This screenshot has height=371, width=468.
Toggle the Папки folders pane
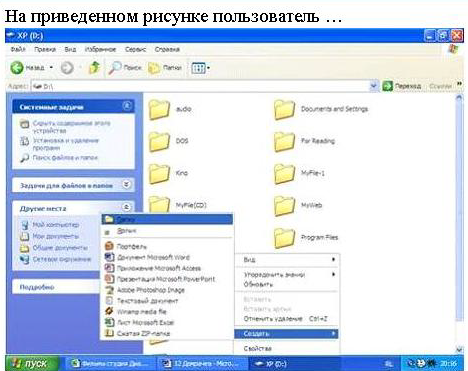(165, 68)
